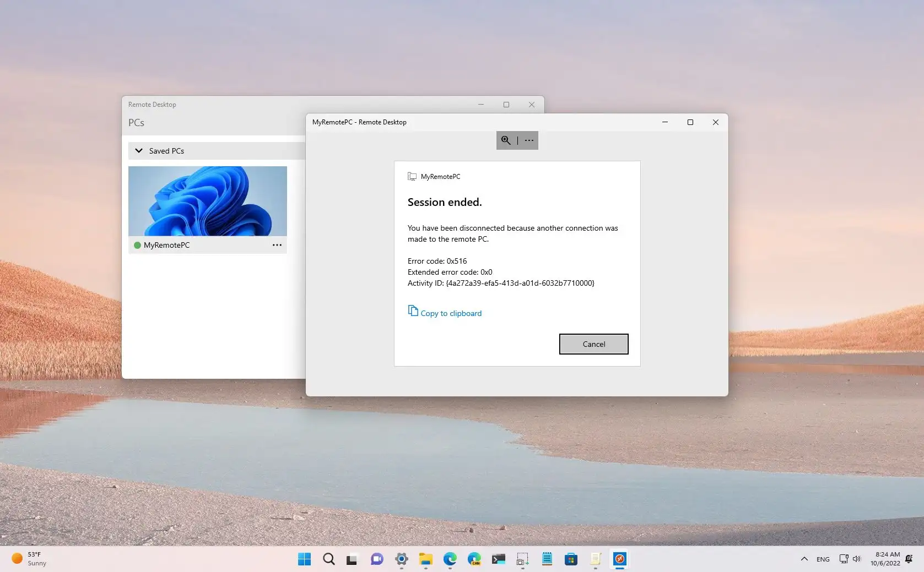The image size is (924, 572).
Task: Open the ENG language selector
Action: click(823, 559)
